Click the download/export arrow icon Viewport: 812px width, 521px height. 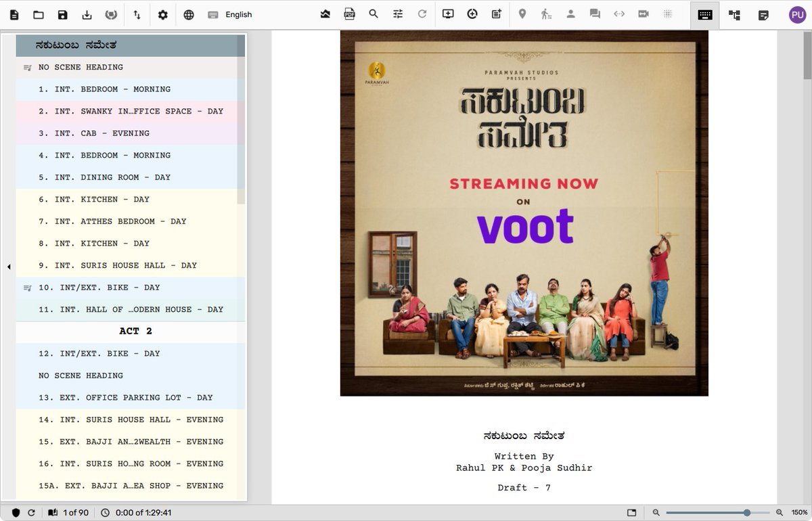coord(87,14)
